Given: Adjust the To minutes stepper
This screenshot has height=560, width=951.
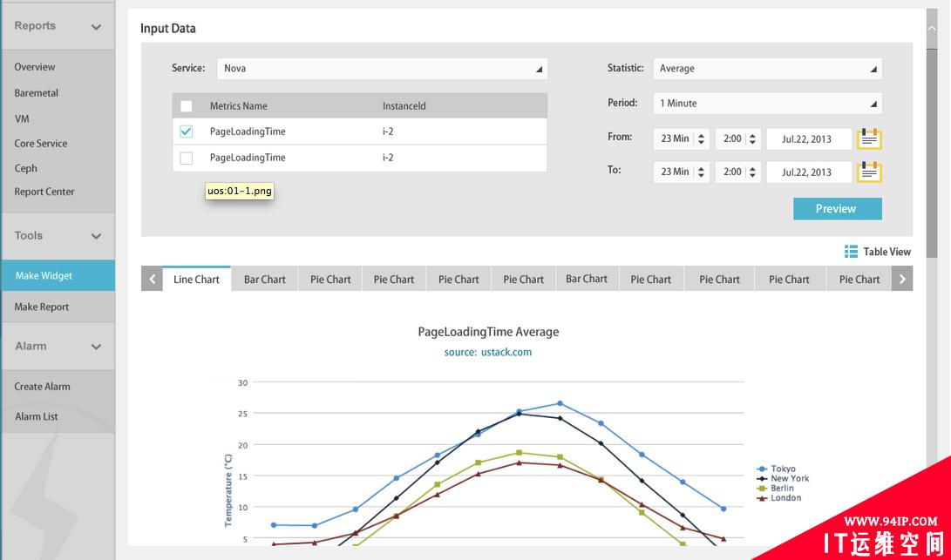Looking at the screenshot, I should pos(701,172).
